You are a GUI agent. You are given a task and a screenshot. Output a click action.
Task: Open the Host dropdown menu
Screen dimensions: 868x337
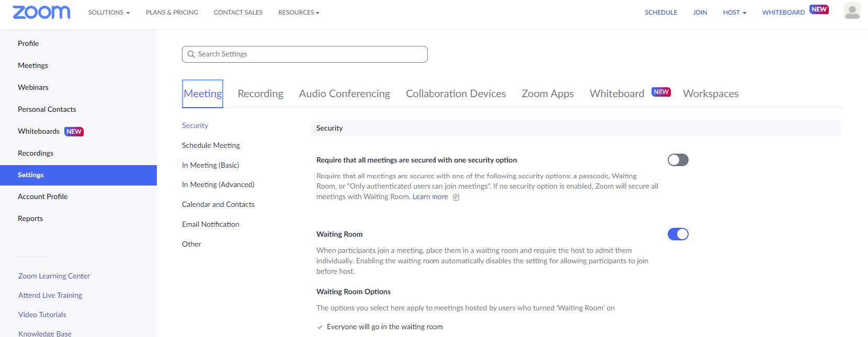(735, 13)
